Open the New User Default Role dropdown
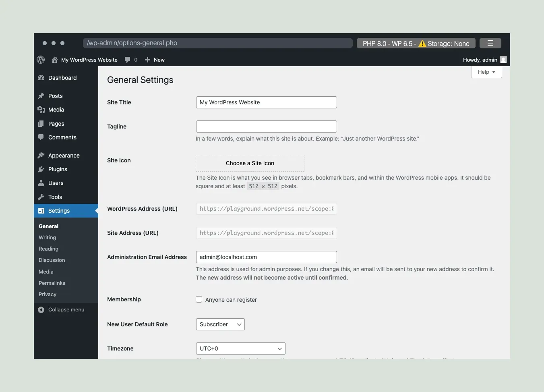The image size is (544, 392). tap(220, 324)
